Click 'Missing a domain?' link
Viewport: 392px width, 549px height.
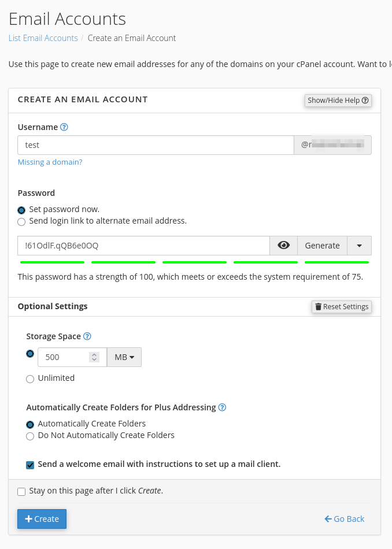click(x=50, y=162)
